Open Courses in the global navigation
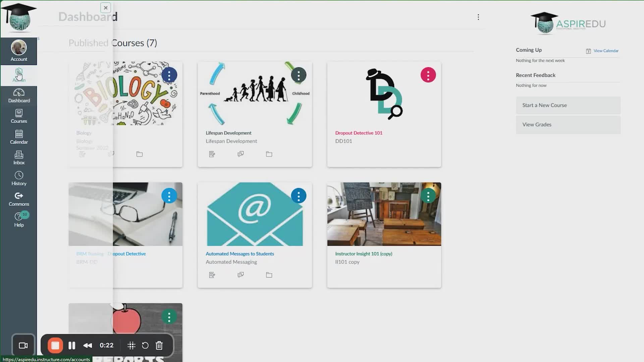Image resolution: width=644 pixels, height=362 pixels. (19, 117)
